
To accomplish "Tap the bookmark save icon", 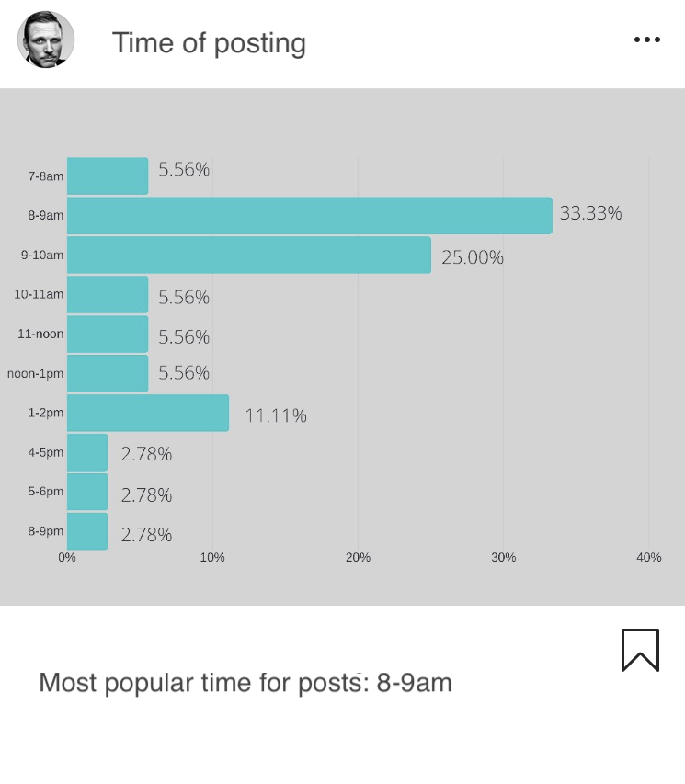I will [640, 650].
